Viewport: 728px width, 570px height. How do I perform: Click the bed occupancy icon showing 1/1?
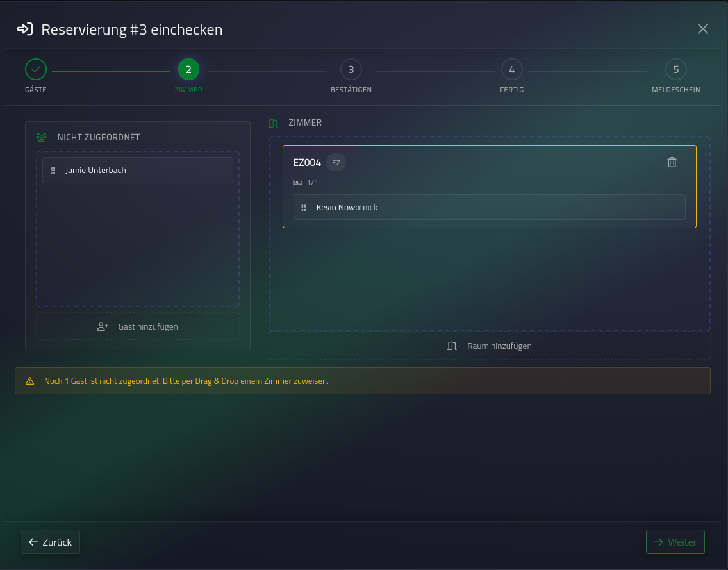pos(297,183)
